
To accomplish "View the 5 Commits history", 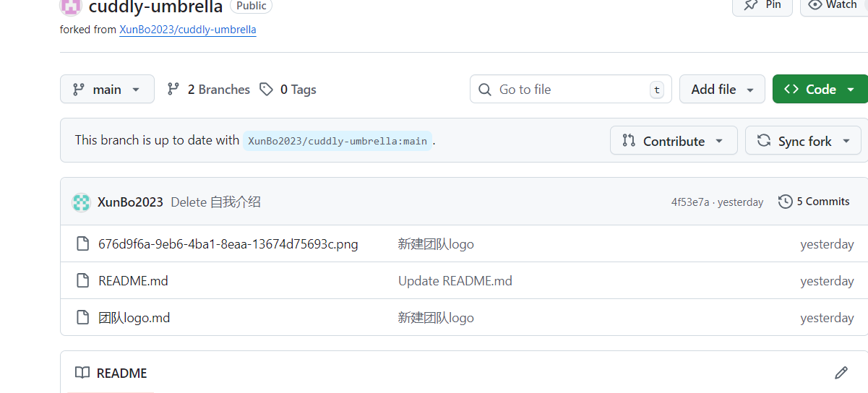I will (814, 202).
